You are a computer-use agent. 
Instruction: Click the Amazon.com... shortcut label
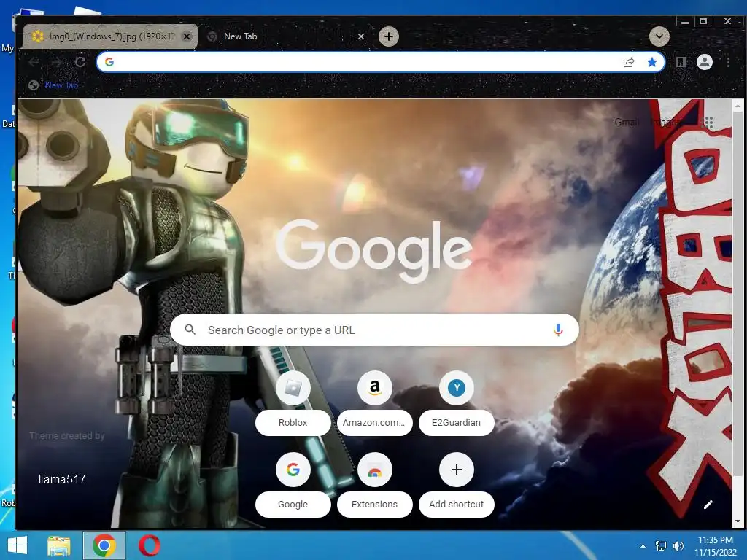point(374,422)
